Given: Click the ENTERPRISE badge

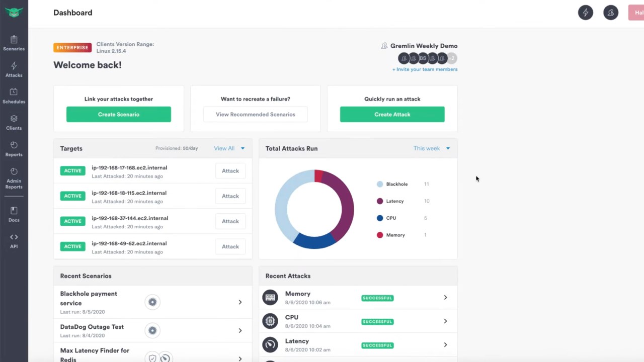Looking at the screenshot, I should pos(72,48).
